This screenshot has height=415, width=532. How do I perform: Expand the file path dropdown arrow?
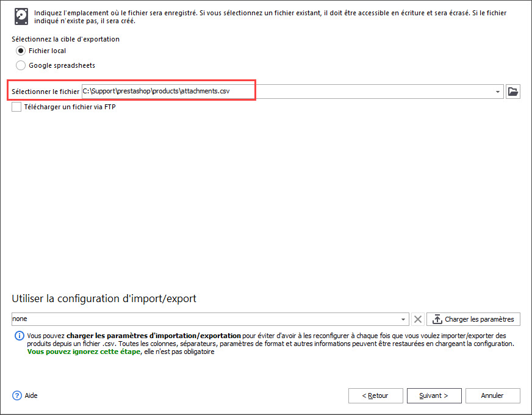click(498, 92)
